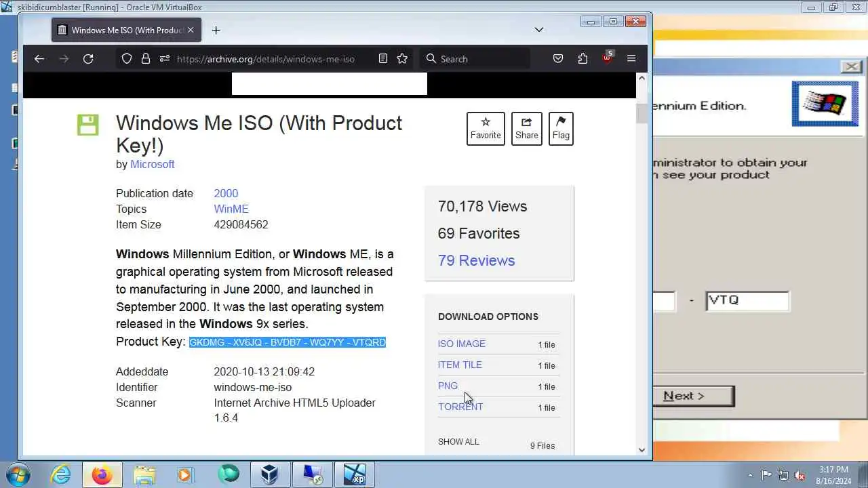Open the 79 Reviews link
Screen dimensions: 868x488
pos(476,260)
